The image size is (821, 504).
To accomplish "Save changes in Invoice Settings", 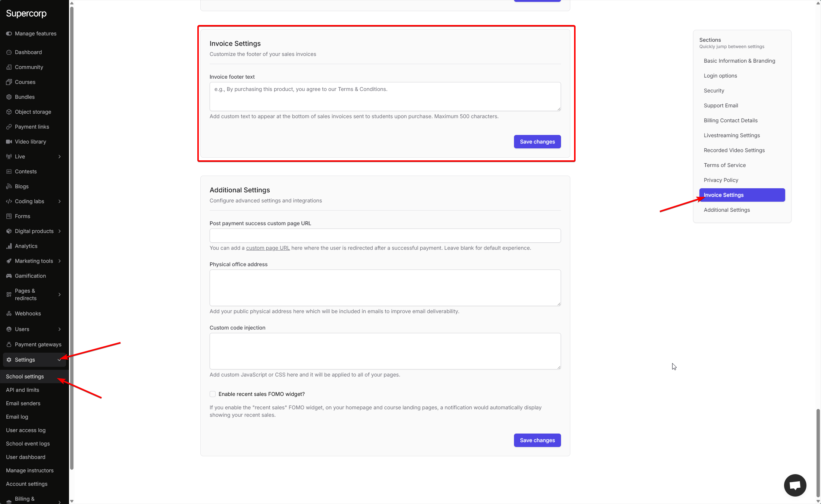I will tap(537, 142).
